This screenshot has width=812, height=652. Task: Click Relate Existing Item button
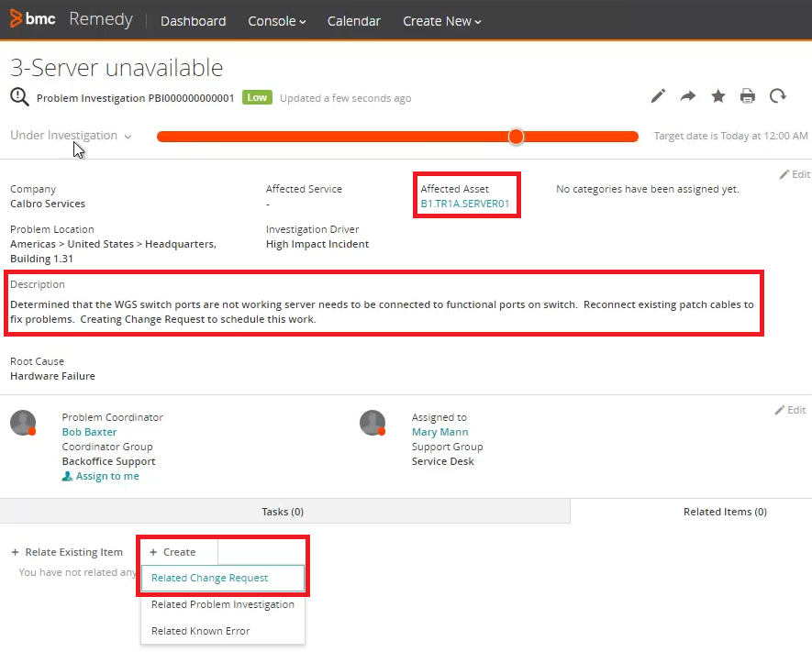coord(67,553)
